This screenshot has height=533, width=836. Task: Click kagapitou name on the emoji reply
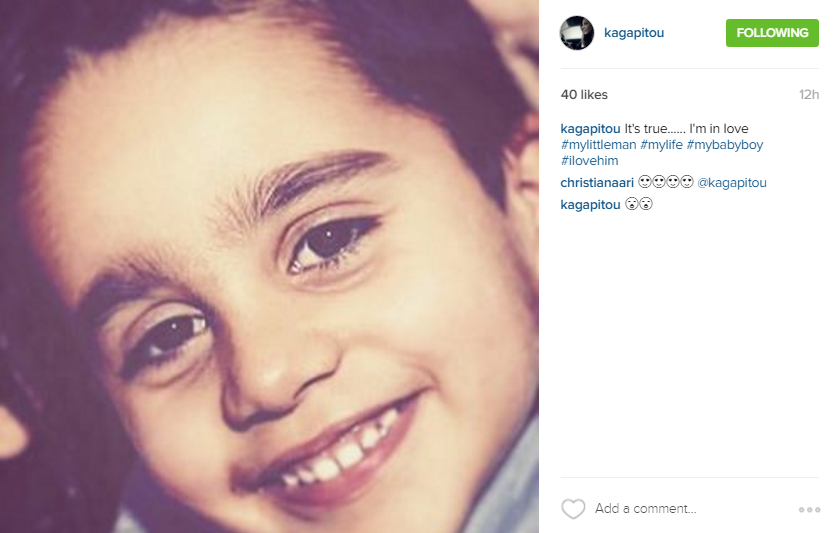point(590,205)
